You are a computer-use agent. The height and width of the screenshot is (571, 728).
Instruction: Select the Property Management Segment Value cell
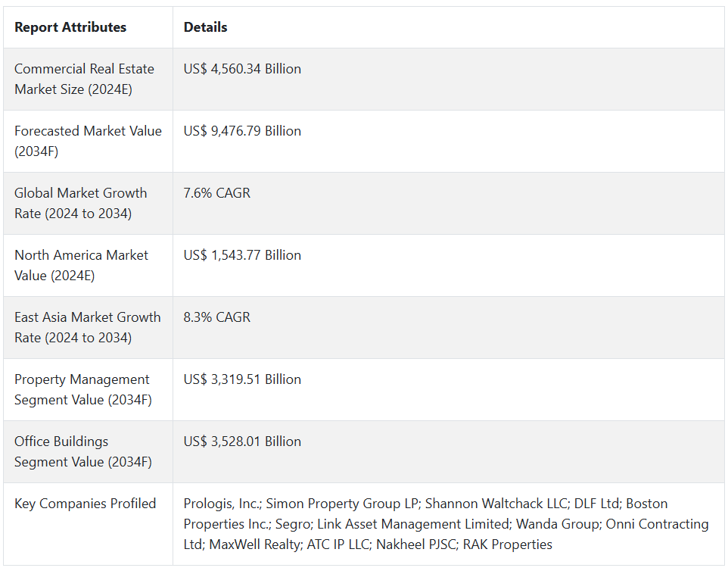(x=82, y=389)
